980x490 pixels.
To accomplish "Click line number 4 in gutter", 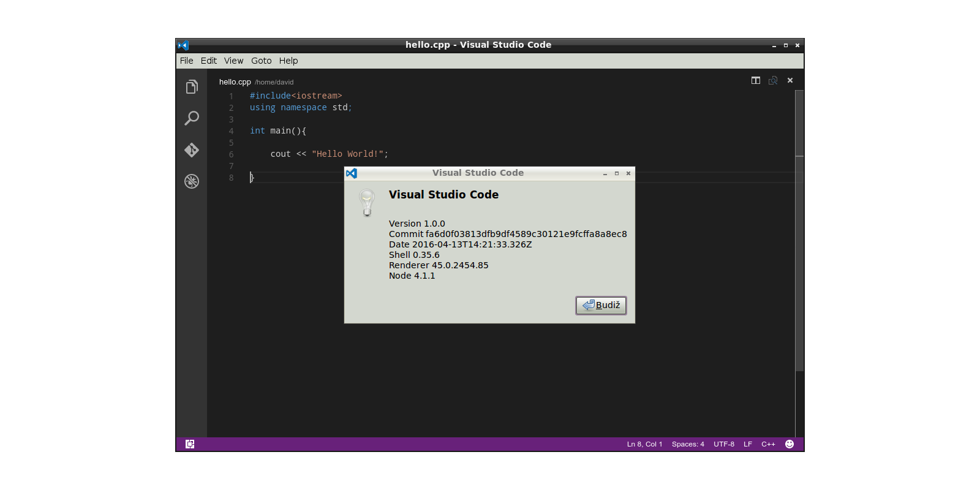I will (232, 131).
